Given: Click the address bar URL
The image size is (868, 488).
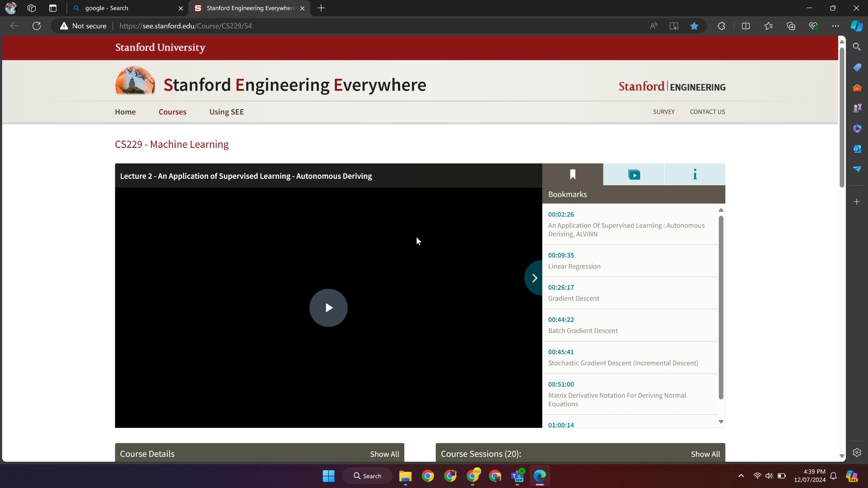Looking at the screenshot, I should click(x=186, y=26).
